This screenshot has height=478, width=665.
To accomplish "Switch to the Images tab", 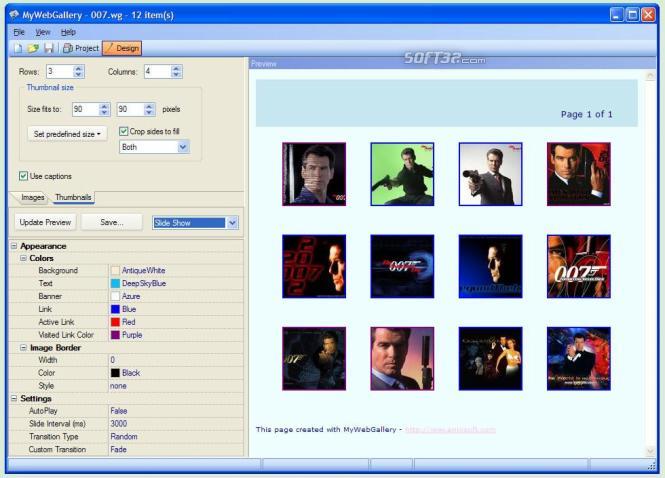I will point(32,197).
